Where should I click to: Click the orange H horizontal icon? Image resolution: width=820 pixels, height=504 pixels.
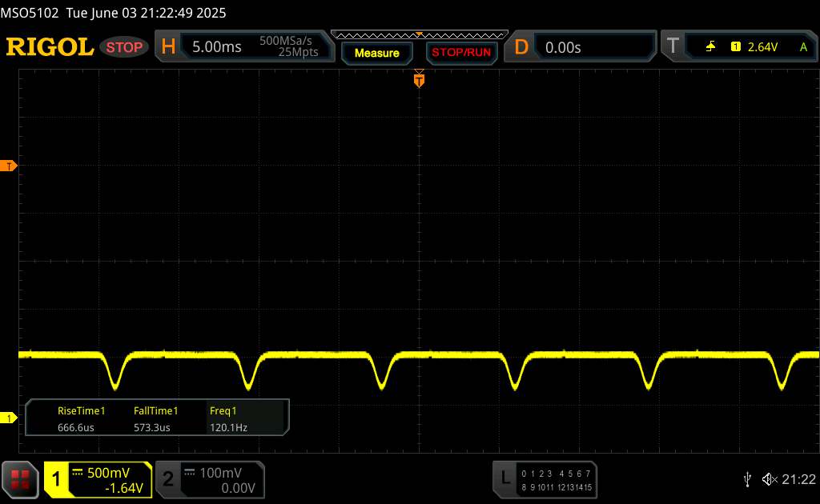click(168, 47)
